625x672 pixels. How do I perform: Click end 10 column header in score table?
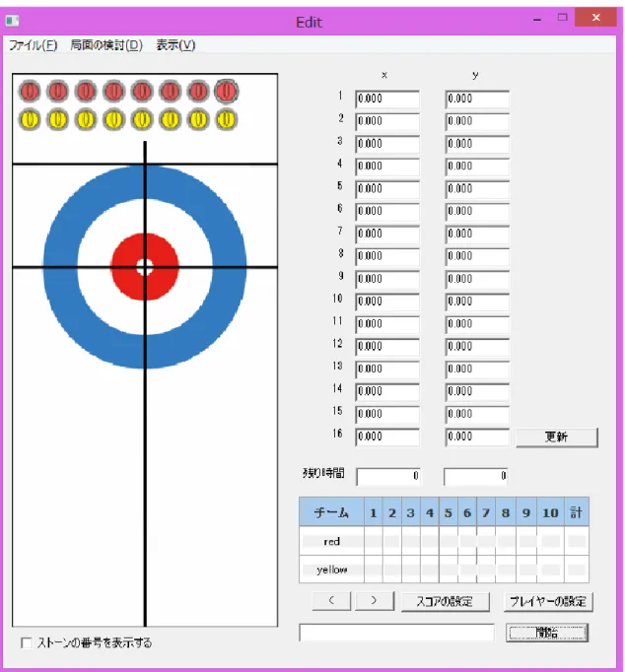550,512
